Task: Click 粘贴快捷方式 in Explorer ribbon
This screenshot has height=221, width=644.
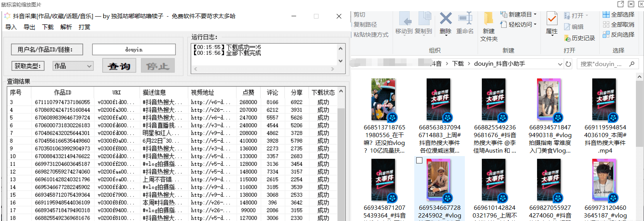Action: [371, 34]
